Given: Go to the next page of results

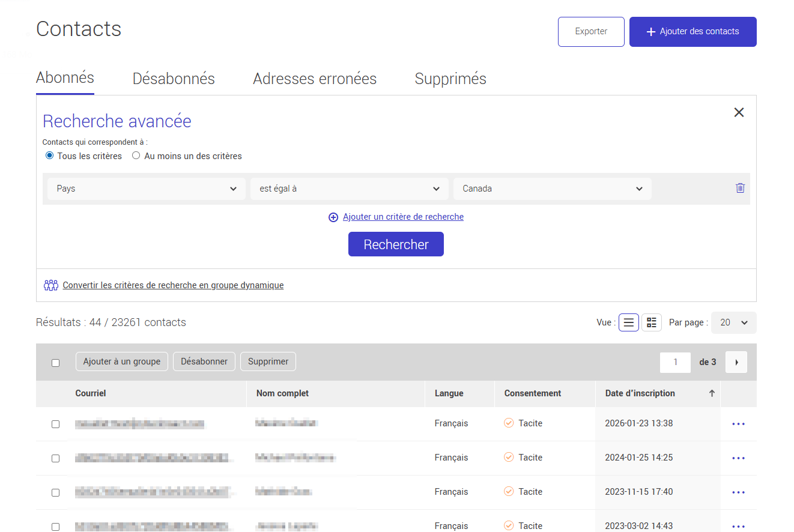Looking at the screenshot, I should tap(736, 361).
